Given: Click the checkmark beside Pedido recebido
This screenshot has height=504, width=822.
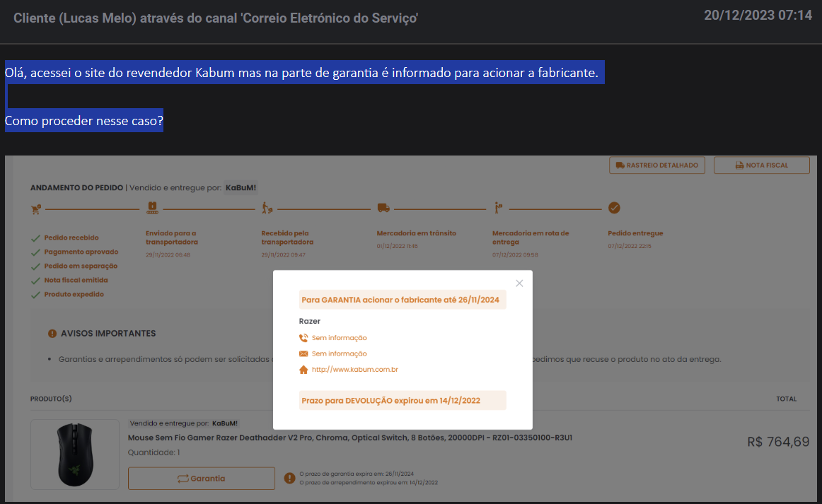Looking at the screenshot, I should pos(35,238).
